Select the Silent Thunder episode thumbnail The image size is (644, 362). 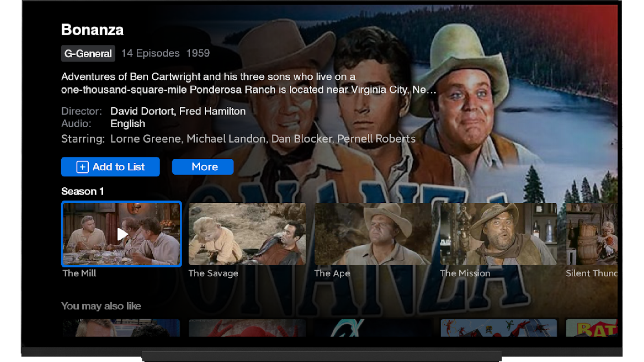point(591,234)
